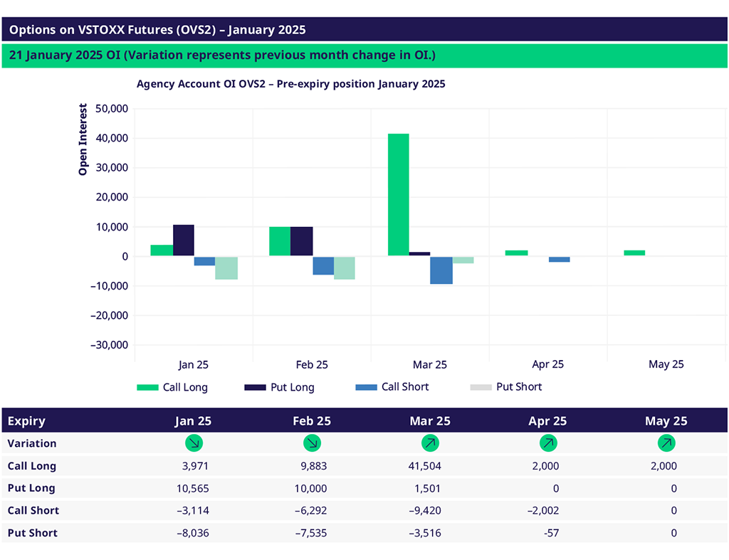The image size is (729, 560).
Task: Toggle the Call Long series legend label
Action: pyautogui.click(x=185, y=388)
